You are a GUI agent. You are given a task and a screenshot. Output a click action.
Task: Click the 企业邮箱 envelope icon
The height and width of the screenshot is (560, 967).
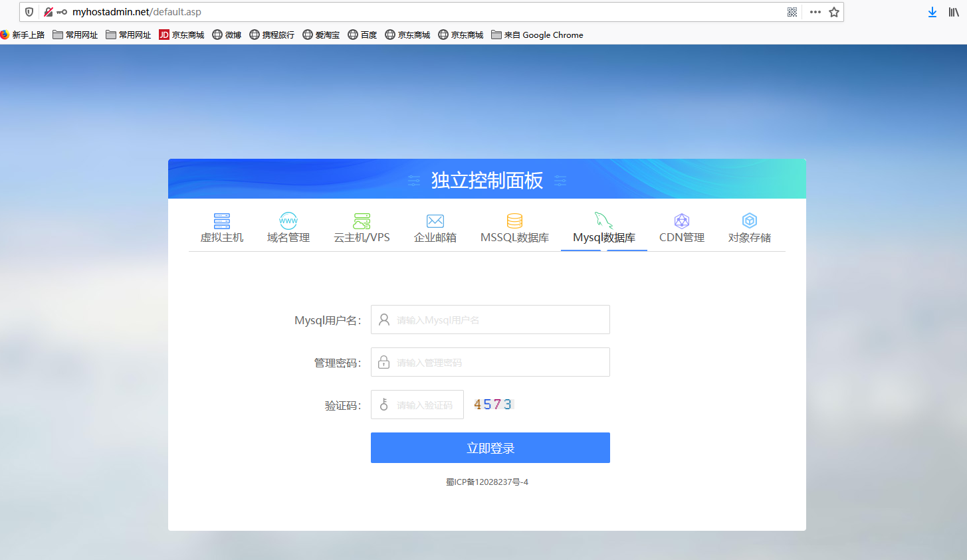[x=435, y=219]
